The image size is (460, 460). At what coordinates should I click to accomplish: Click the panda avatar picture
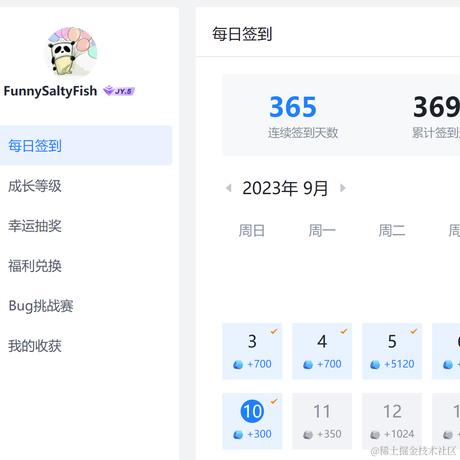coord(72,51)
